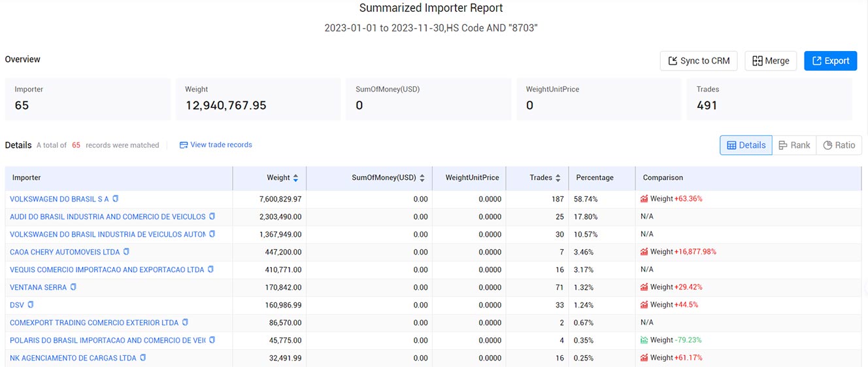
Task: Open VEQUIS COMERCIO IMPORTACAO importer page
Action: click(107, 270)
